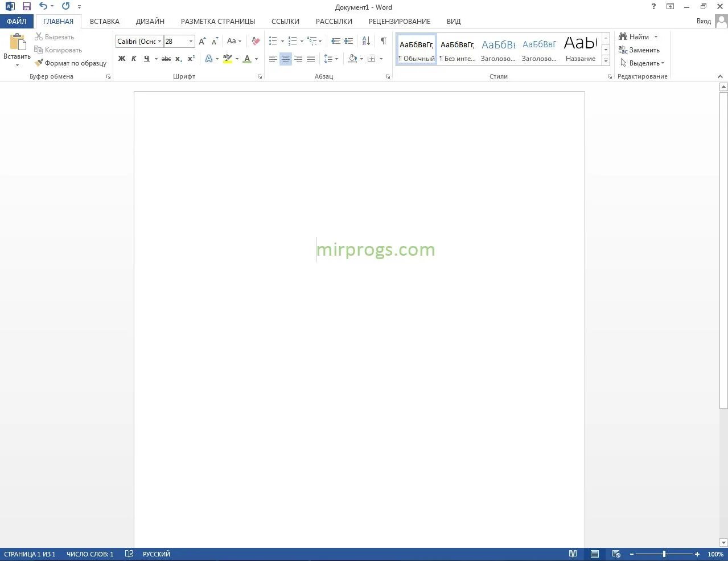Click the borders icon
Screen dimensions: 728x561
point(372,59)
